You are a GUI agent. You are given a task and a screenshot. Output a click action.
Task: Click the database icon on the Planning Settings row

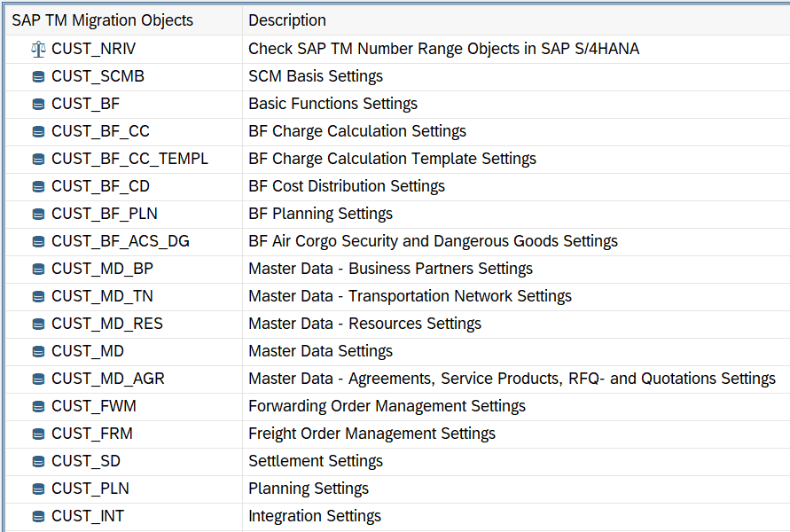(x=38, y=489)
